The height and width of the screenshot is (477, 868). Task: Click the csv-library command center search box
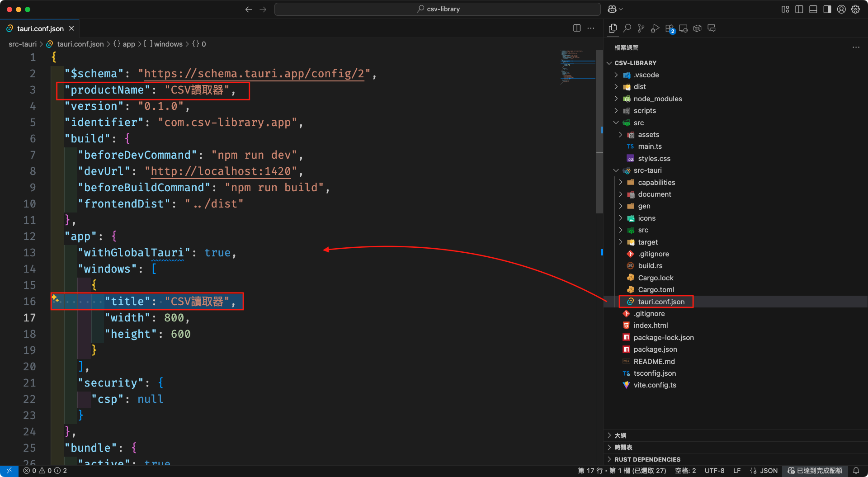[438, 9]
